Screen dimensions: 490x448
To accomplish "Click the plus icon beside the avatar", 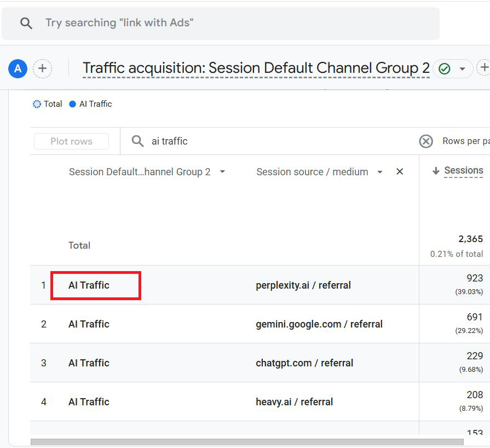I will pos(43,68).
